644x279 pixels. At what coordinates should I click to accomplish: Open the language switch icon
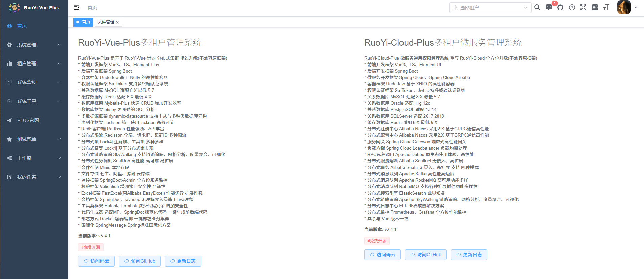coord(595,7)
